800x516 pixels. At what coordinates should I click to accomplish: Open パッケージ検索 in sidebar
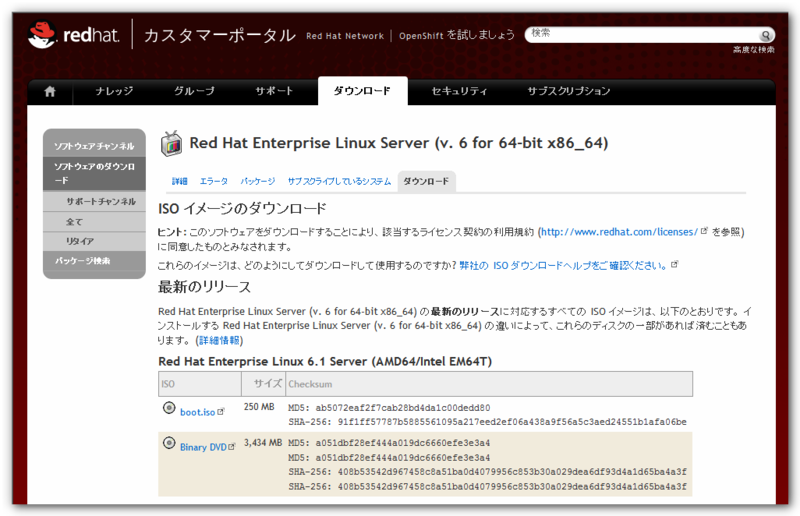pos(83,261)
